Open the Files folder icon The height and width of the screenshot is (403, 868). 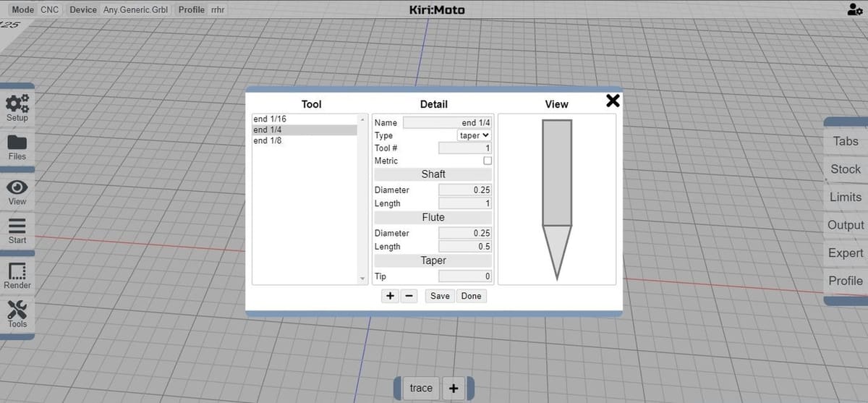17,142
